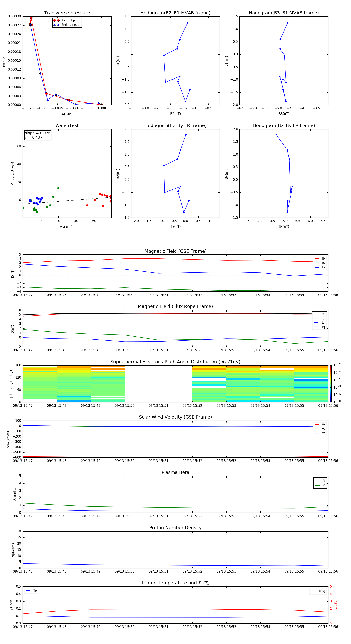Select the Bx legend entry in GSE magnetic field panel
Image resolution: width=351 pixels, height=644 pixels.
(320, 259)
